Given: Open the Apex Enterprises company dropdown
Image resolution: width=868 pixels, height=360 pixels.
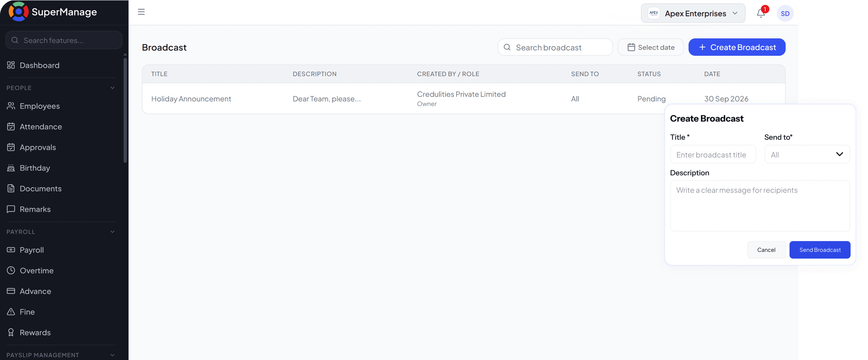Looking at the screenshot, I should 693,13.
